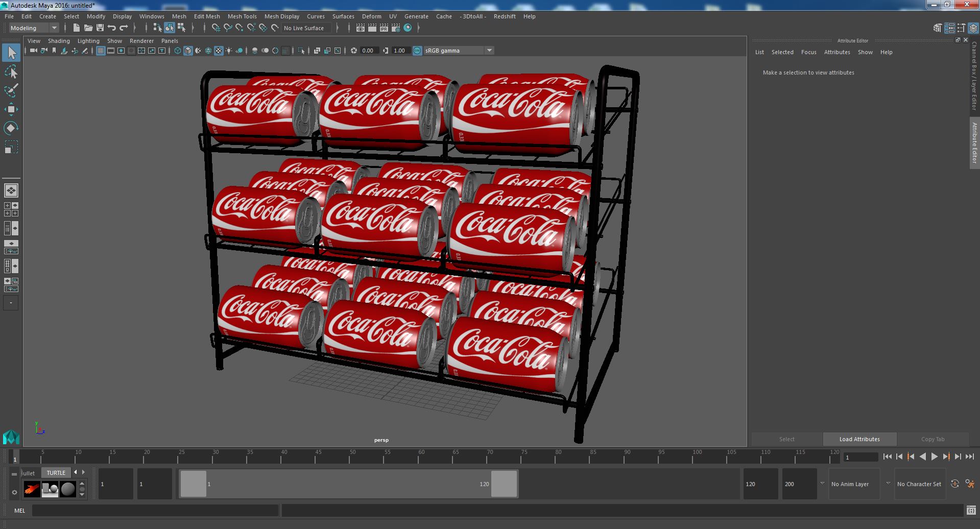Open the Channel Box / Layer Editor tab
Image resolution: width=980 pixels, height=529 pixels.
pos(974,76)
